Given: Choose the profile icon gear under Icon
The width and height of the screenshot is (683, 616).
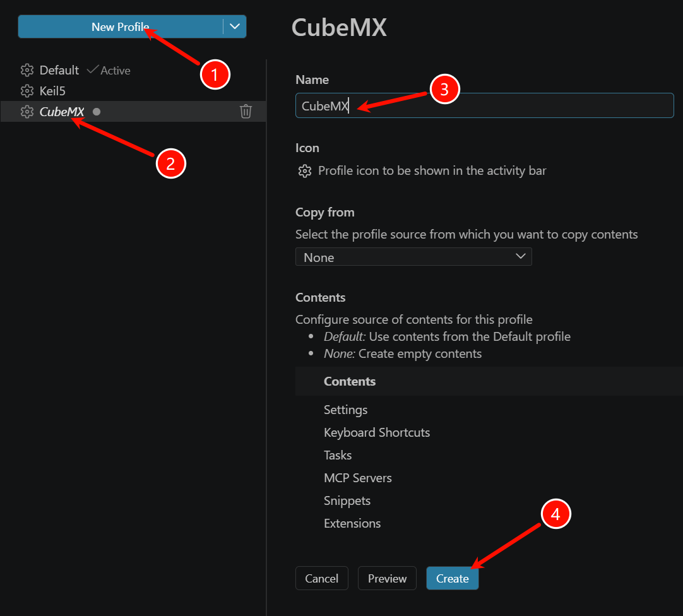Looking at the screenshot, I should click(305, 171).
